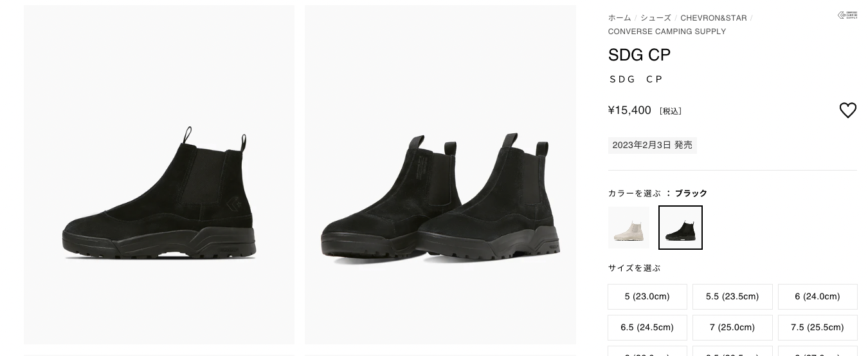Choose size 6 (24.0cm)
Viewport: 868px width, 356px height.
pyautogui.click(x=817, y=297)
